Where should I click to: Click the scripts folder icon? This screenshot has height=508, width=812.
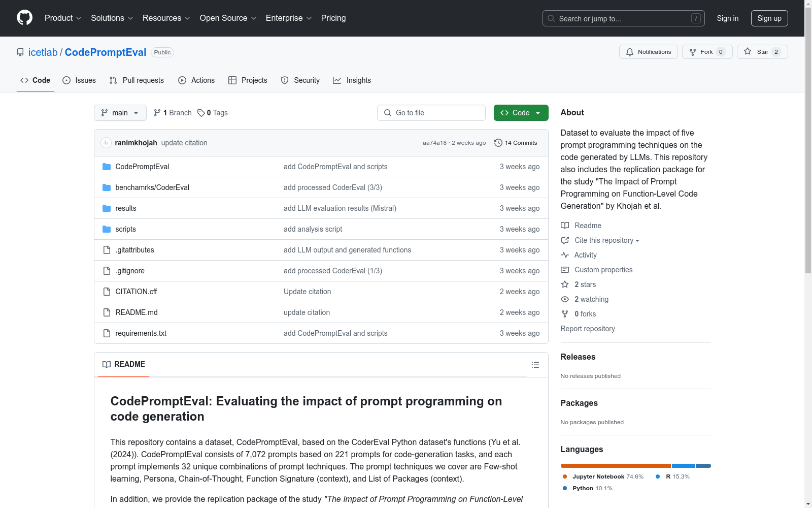tap(107, 229)
